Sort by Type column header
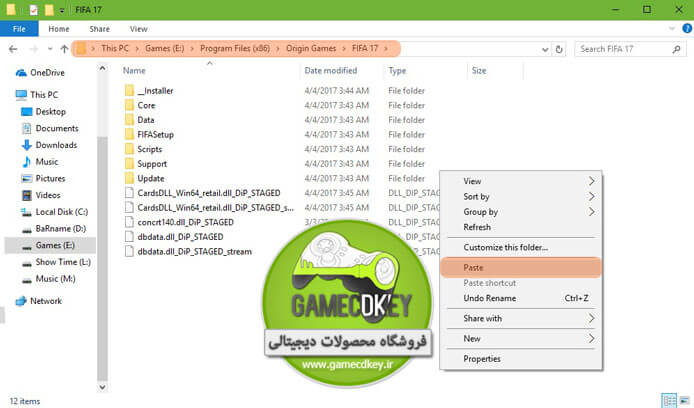 coord(397,71)
